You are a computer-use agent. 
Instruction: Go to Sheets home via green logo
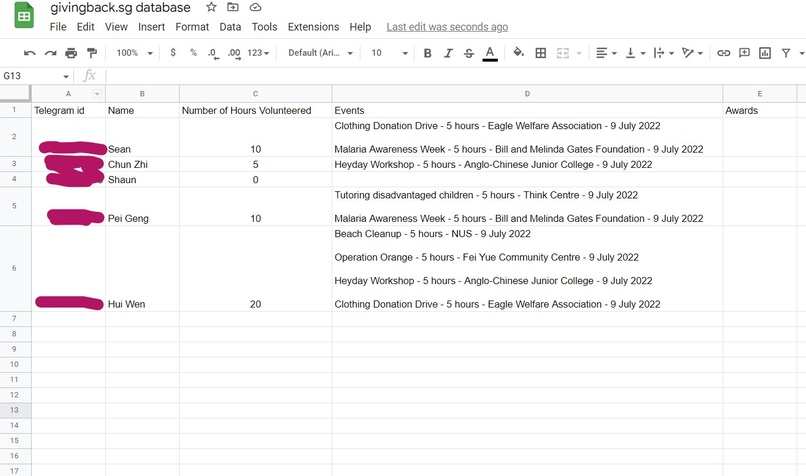pyautogui.click(x=24, y=15)
